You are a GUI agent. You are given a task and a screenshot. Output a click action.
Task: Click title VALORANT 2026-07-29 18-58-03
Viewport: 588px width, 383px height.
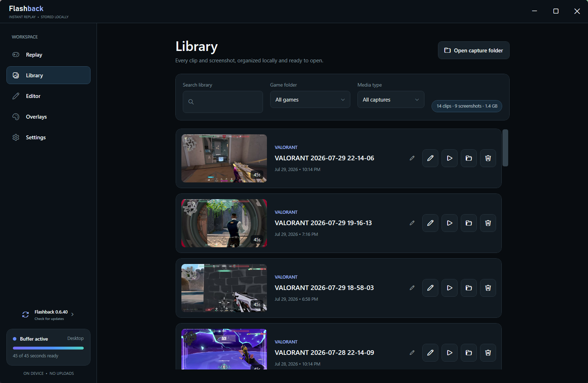coord(324,288)
